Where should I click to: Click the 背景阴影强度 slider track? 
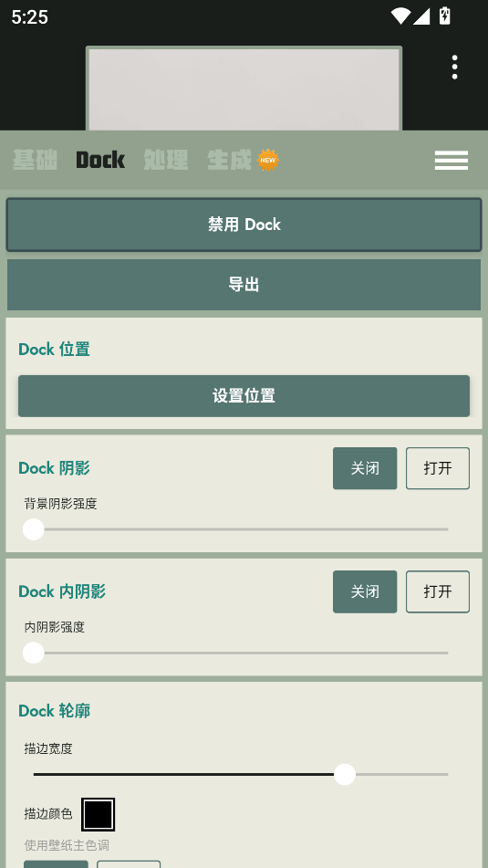pyautogui.click(x=241, y=529)
